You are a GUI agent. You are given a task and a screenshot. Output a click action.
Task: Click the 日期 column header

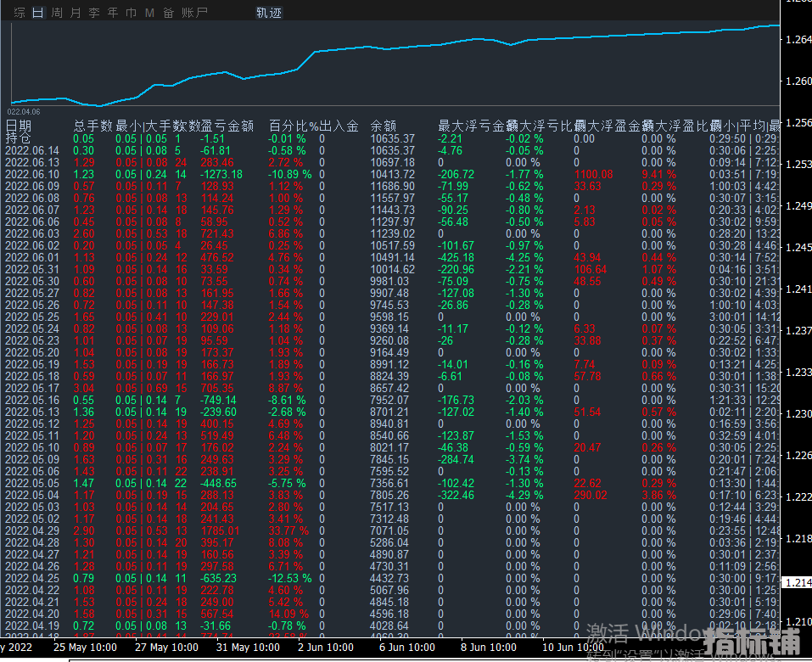pyautogui.click(x=19, y=126)
